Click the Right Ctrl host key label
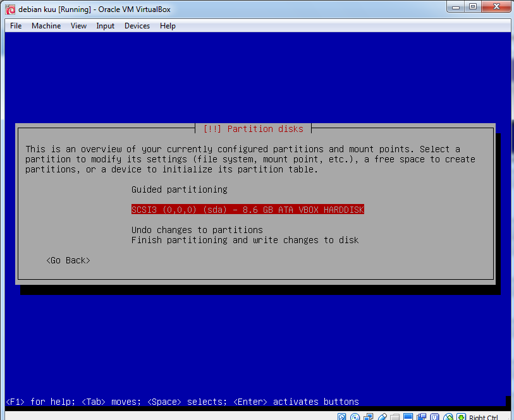This screenshot has height=420, width=514. click(484, 417)
